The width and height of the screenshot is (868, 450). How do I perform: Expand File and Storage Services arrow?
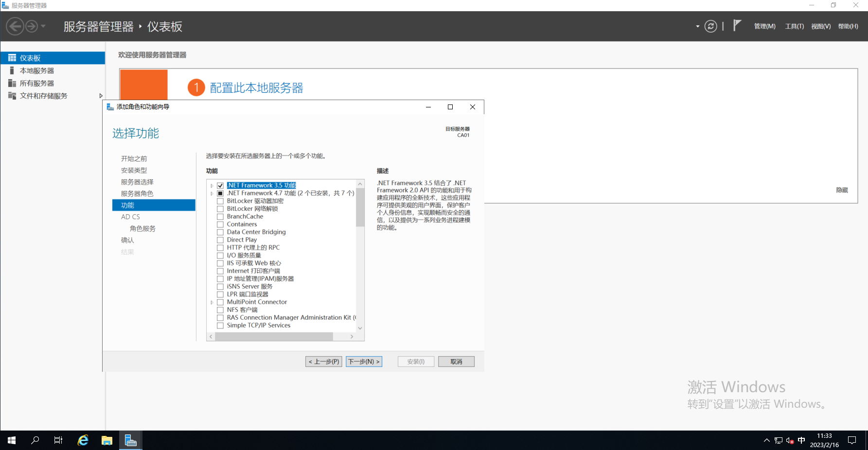tap(101, 96)
